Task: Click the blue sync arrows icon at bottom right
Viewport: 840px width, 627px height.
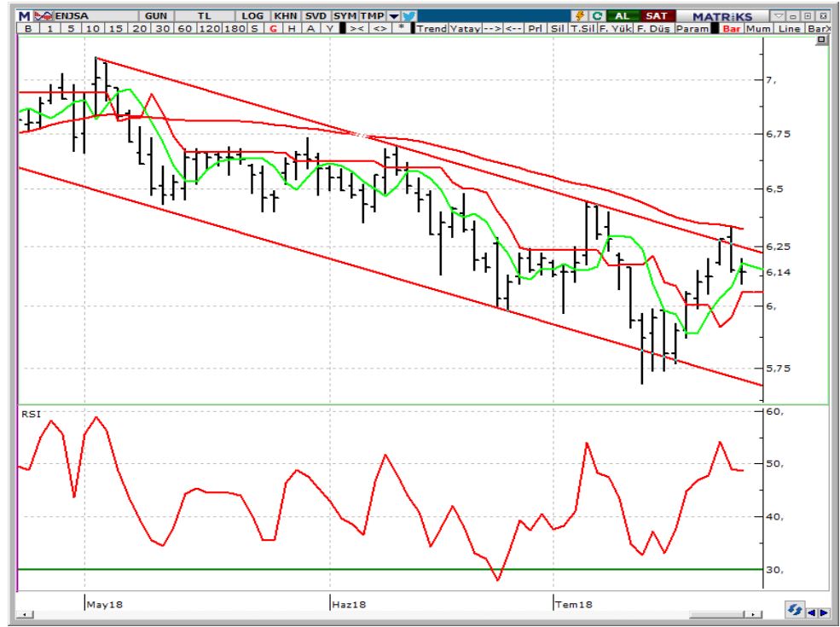Action: [x=795, y=610]
